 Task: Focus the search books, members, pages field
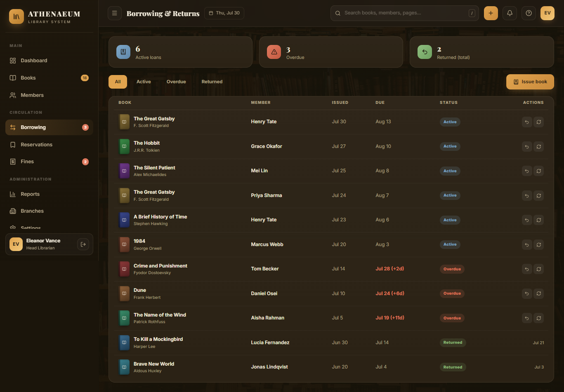(x=404, y=13)
